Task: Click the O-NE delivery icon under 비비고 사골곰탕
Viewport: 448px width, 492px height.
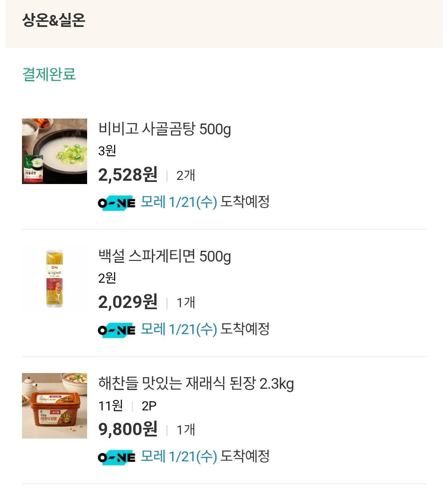Action: (x=117, y=203)
